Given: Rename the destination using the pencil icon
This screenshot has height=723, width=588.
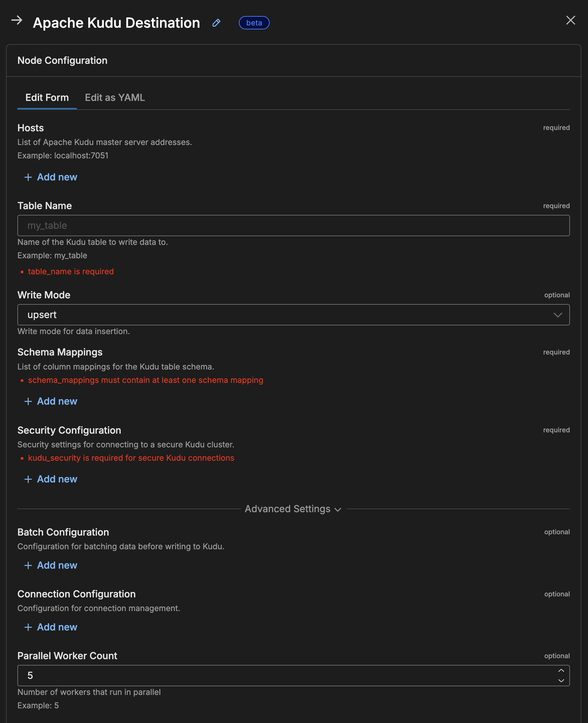Looking at the screenshot, I should point(216,23).
